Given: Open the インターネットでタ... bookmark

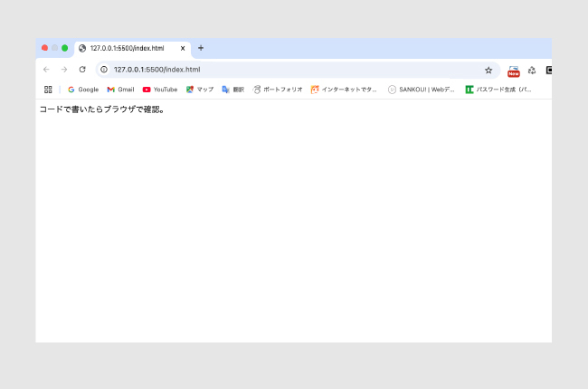Looking at the screenshot, I should (344, 90).
